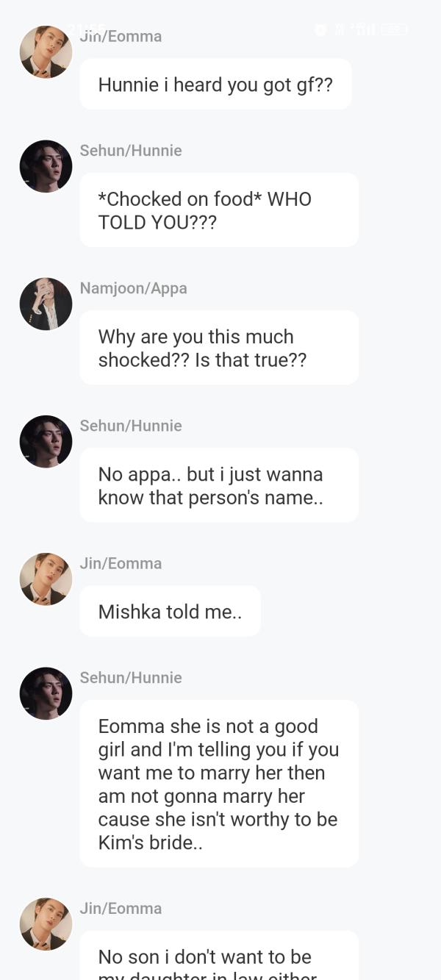This screenshot has width=441, height=980.
Task: Tap Jin's avatar beside Mishka told me
Action: pyautogui.click(x=46, y=579)
